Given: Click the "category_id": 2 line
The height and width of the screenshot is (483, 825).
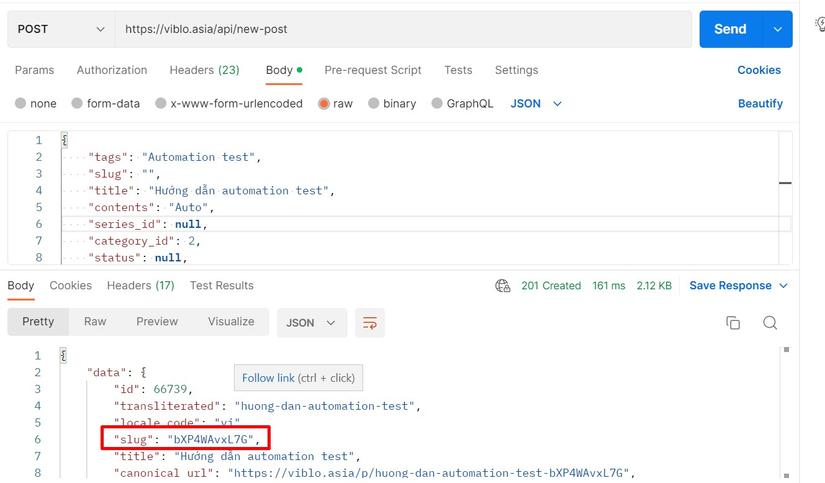Looking at the screenshot, I should 144,241.
